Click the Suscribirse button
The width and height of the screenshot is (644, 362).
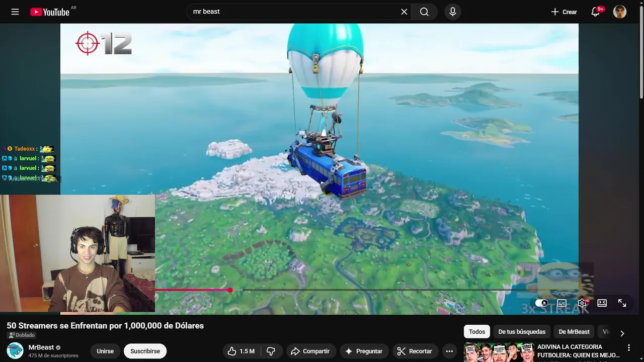(145, 351)
